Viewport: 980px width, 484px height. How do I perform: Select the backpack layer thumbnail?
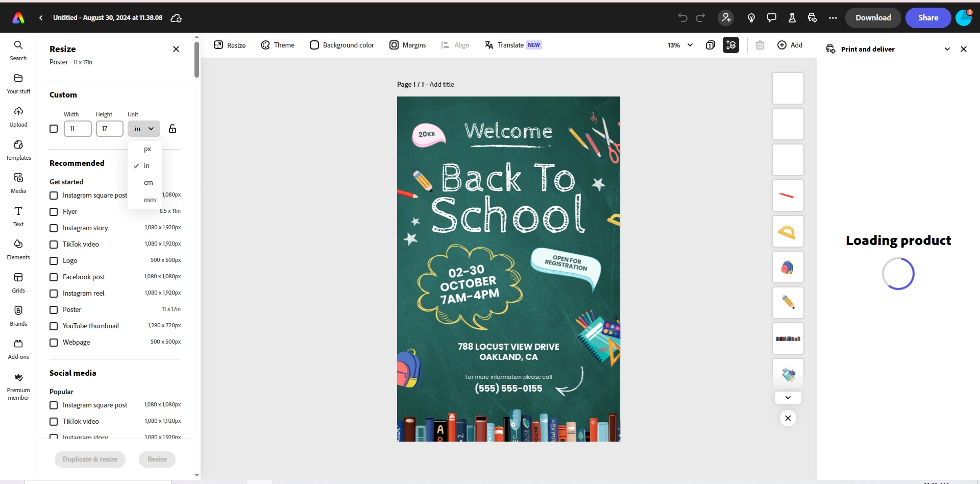[x=788, y=267]
